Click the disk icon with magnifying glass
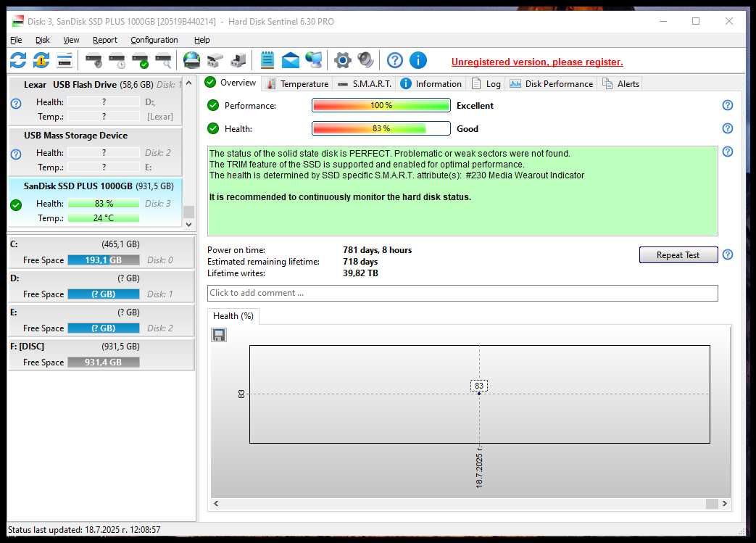Image resolution: width=756 pixels, height=543 pixels. coord(163,60)
